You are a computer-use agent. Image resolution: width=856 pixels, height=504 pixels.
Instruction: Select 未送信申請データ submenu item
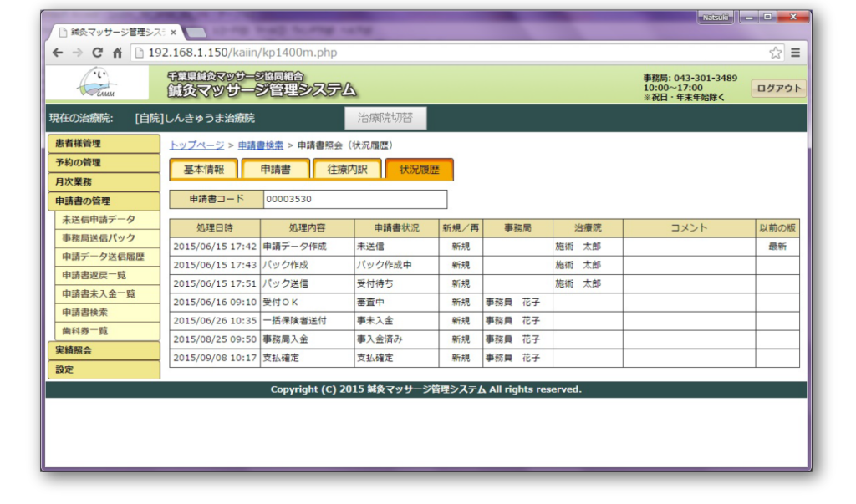(x=107, y=220)
